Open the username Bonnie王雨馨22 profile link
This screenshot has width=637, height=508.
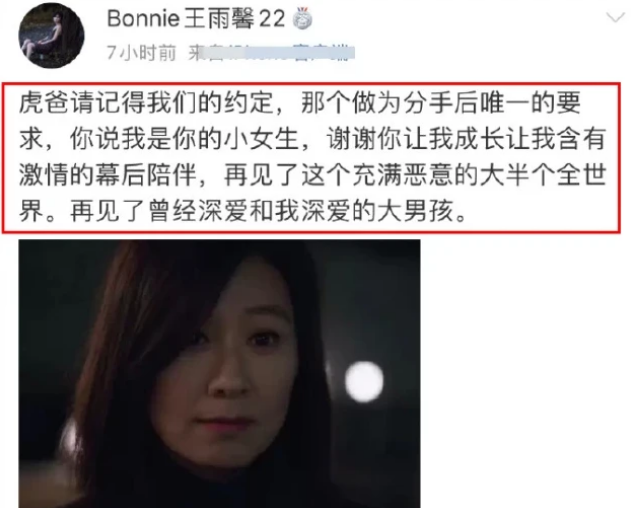pyautogui.click(x=196, y=19)
